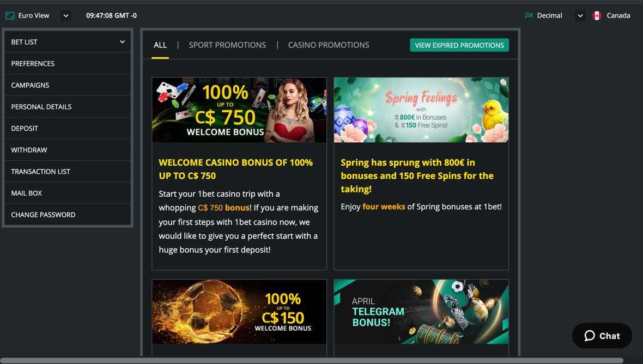The height and width of the screenshot is (364, 643).
Task: Go to Transaction List
Action: pyautogui.click(x=68, y=171)
